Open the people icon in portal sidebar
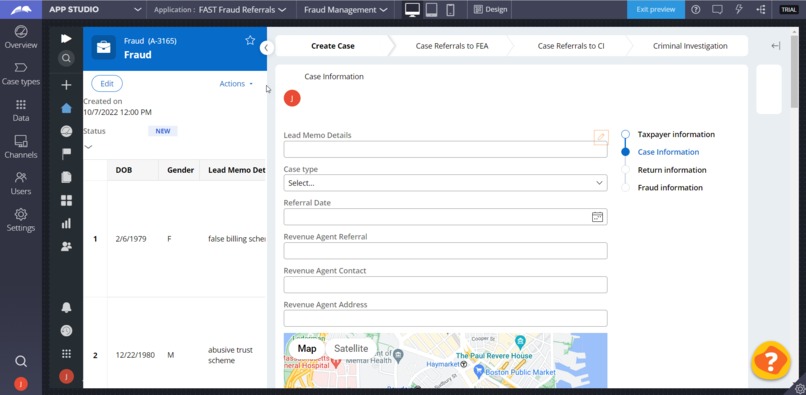This screenshot has height=395, width=806. (66, 246)
